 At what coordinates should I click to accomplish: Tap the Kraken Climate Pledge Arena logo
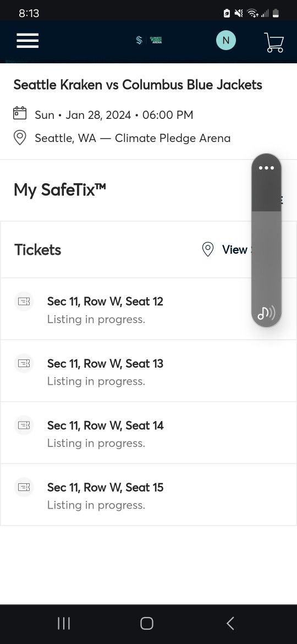[x=149, y=40]
